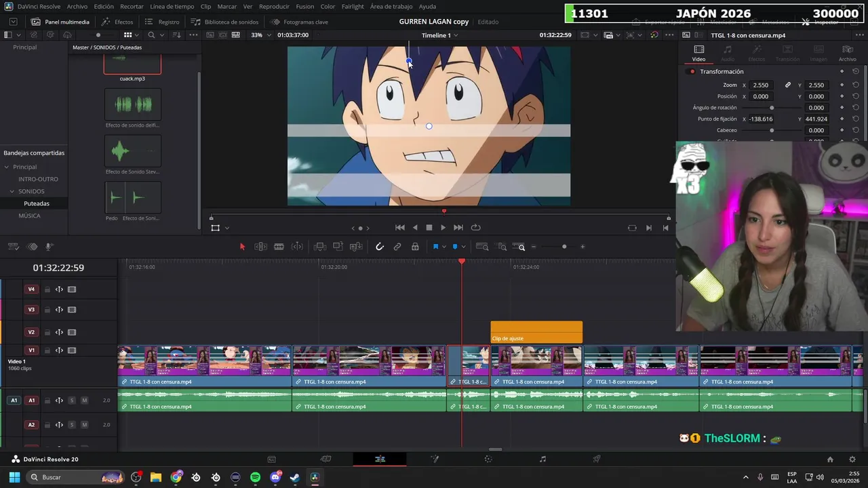Open project settings gear
Viewport: 868px width, 488px height.
(x=852, y=459)
